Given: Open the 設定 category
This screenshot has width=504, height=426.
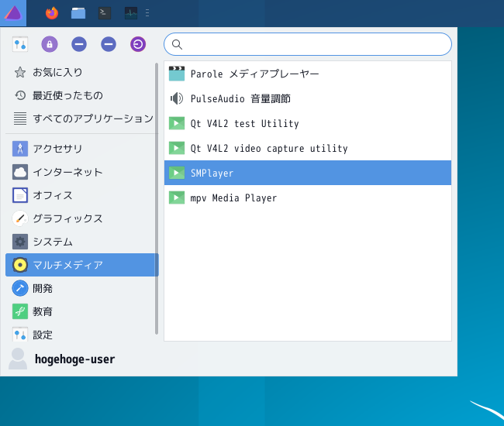Looking at the screenshot, I should coord(81,334).
